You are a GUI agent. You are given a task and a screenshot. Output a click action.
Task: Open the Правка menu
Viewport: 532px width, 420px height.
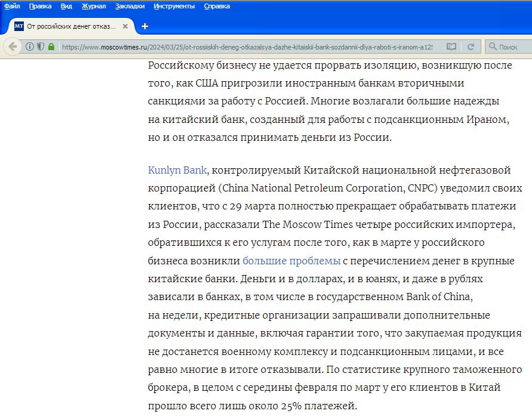(x=40, y=6)
